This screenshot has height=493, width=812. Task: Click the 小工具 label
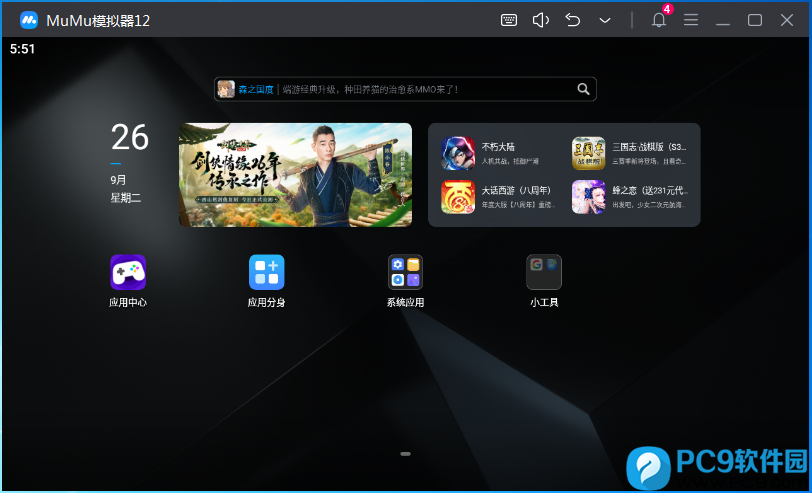(544, 302)
